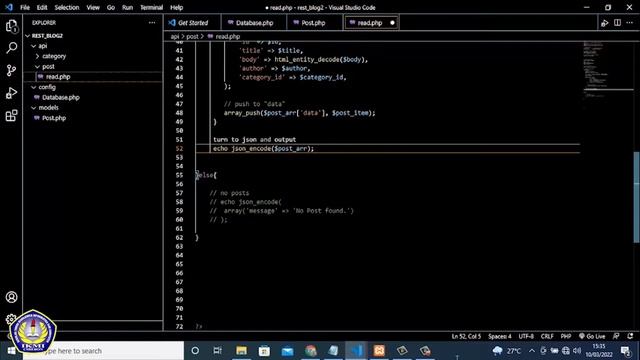The width and height of the screenshot is (640, 360).
Task: Click unsaved dot on read.php tab
Action: click(x=392, y=23)
